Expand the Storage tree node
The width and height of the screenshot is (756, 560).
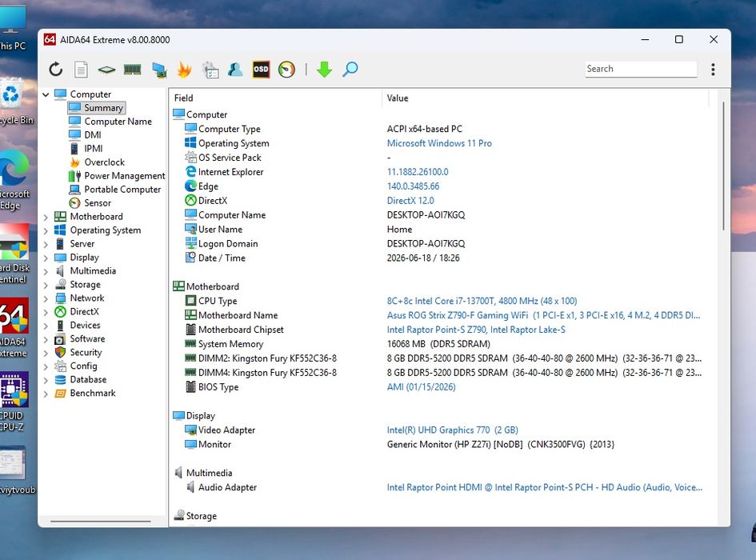[x=46, y=286]
